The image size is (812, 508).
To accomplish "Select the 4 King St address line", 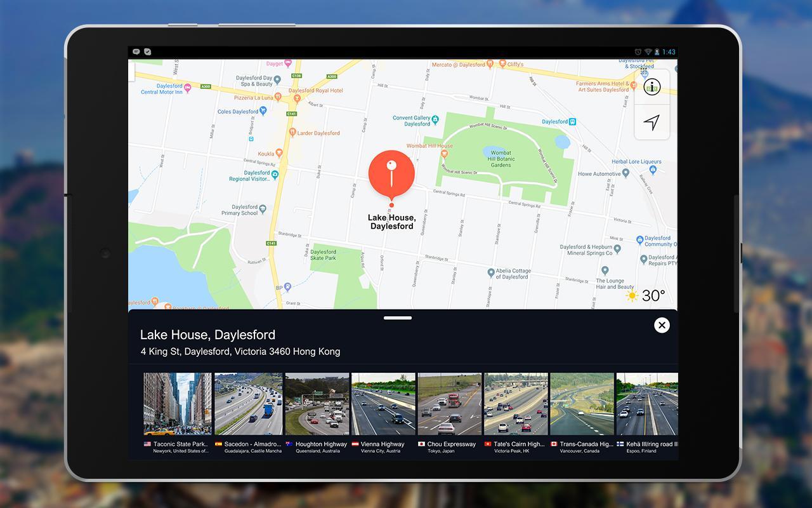I will pos(240,351).
